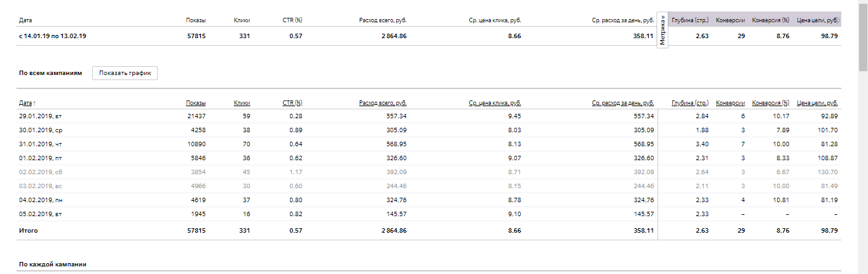Click Показать график button
868x274 pixels.
pyautogui.click(x=125, y=73)
